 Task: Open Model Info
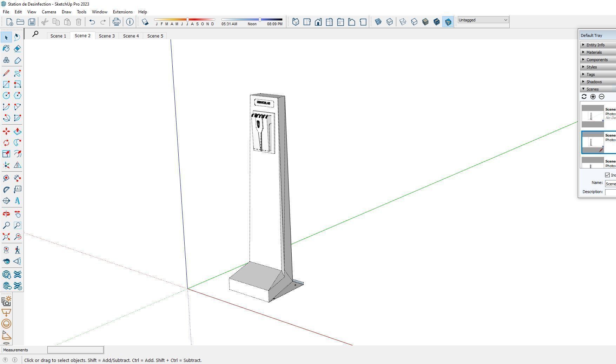130,22
